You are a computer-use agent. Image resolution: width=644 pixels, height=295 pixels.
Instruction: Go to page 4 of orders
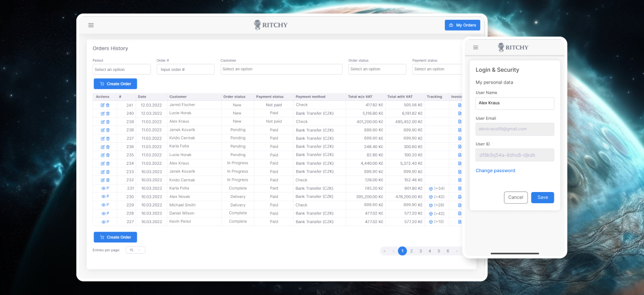[x=430, y=251]
